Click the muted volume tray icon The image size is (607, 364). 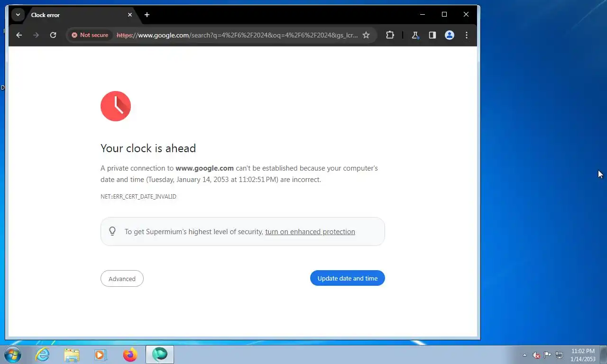click(536, 355)
